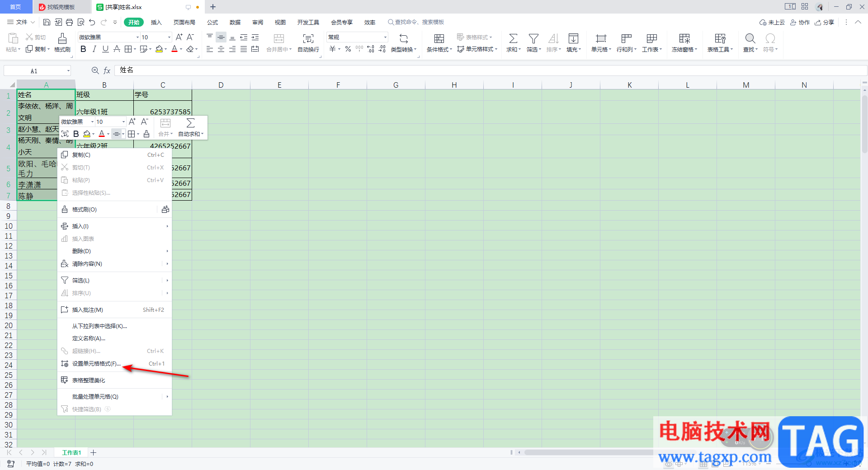Select middle vertical alignment in ribbon

[221, 37]
